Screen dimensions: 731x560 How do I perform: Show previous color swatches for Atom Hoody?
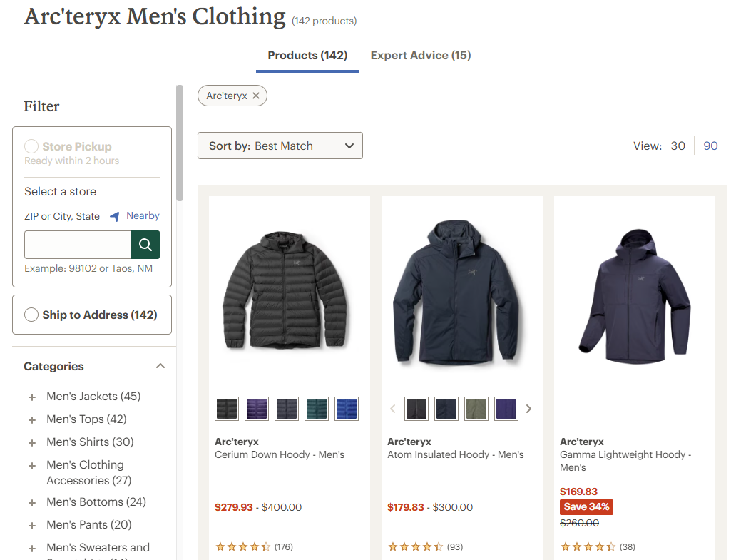point(392,409)
